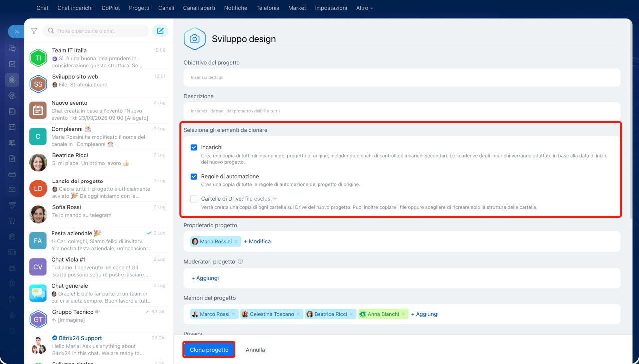Remove Maria Rossini from project owner
The image size is (639, 364).
coord(236,242)
